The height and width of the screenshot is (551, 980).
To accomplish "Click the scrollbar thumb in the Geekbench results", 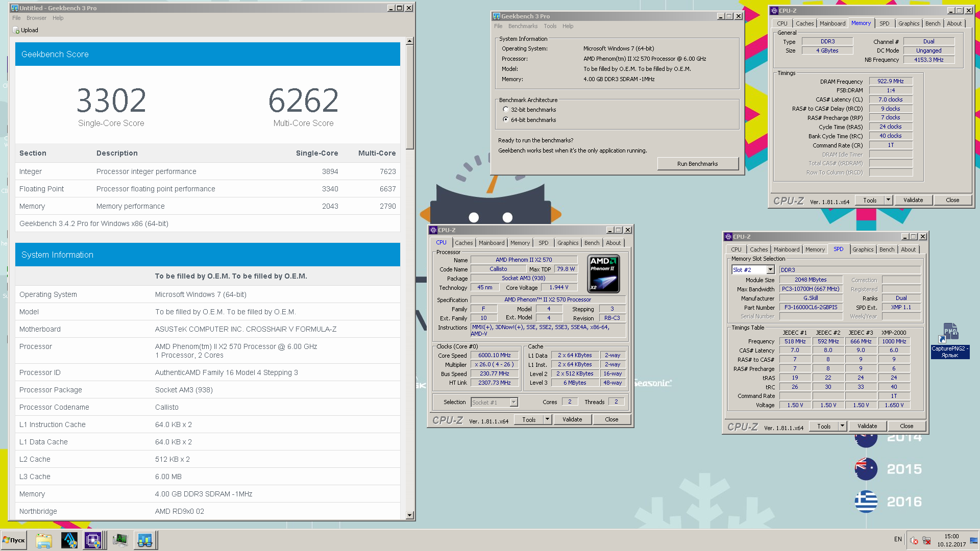I will click(x=409, y=97).
